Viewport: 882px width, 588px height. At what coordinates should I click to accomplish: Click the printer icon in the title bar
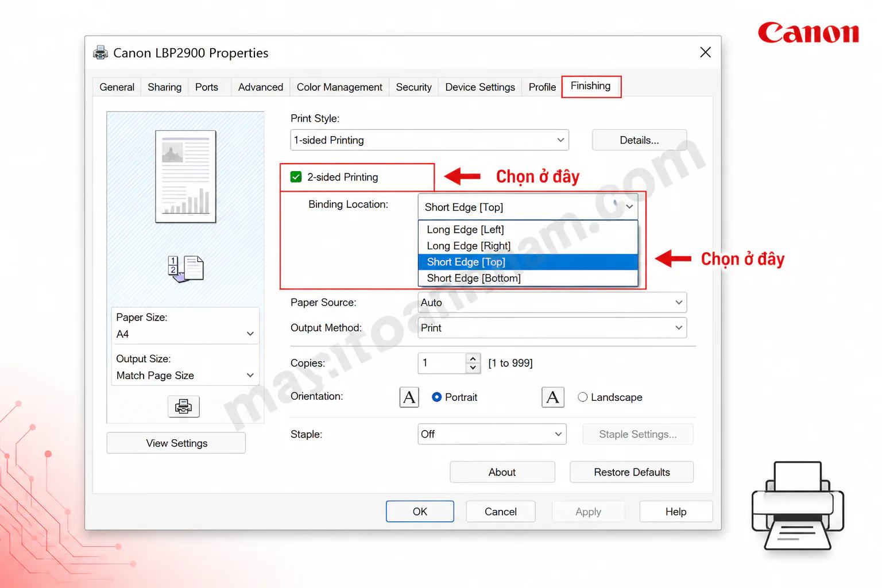pos(100,53)
